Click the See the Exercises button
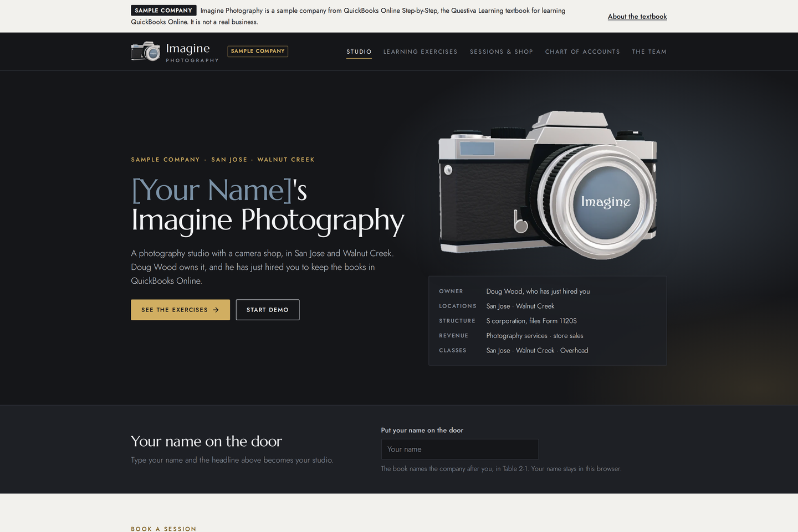 point(180,310)
